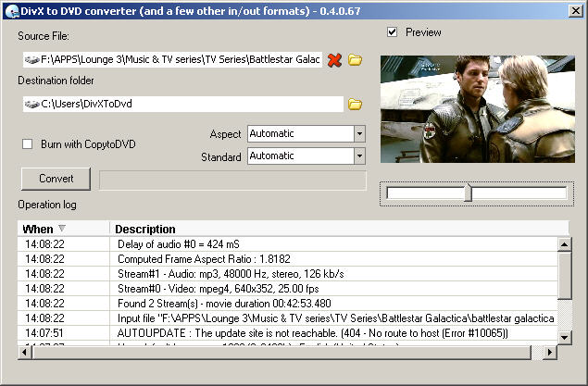
Task: Sort log by When column header
Action: tap(64, 229)
